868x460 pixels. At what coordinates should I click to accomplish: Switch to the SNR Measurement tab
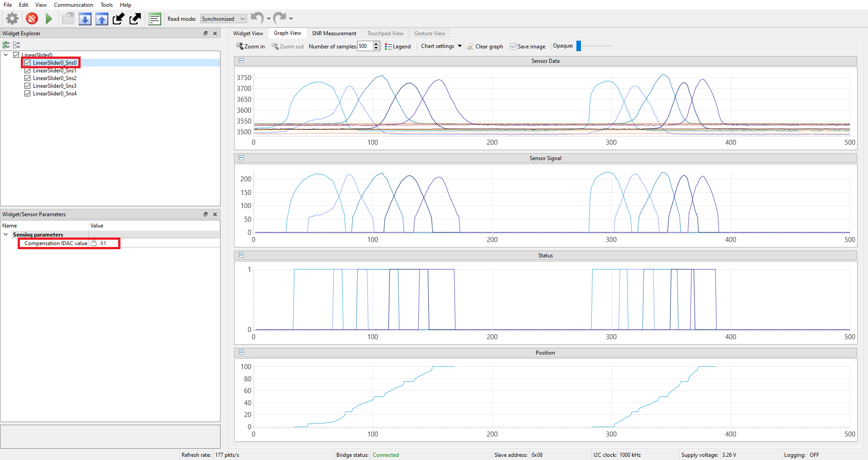click(334, 33)
